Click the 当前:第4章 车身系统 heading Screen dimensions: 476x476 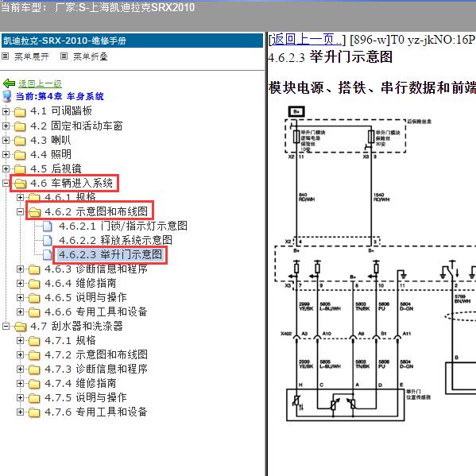(60, 96)
